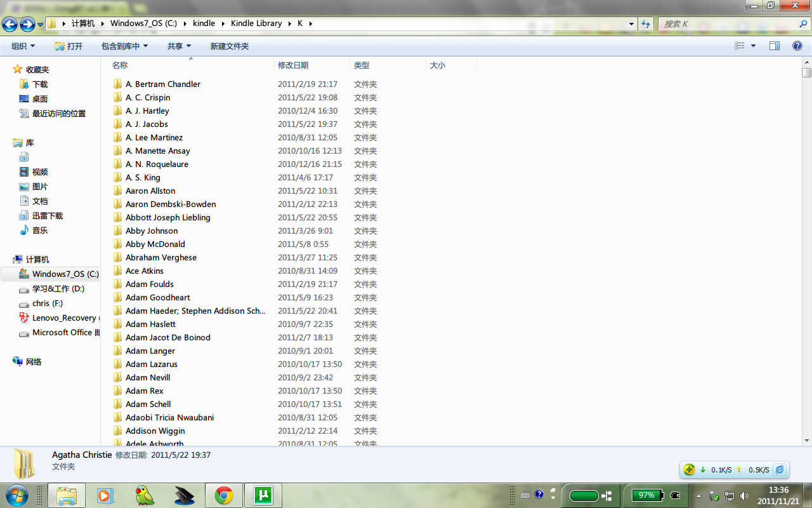Click the kindle breadcrumb segment
812x508 pixels.
(204, 23)
